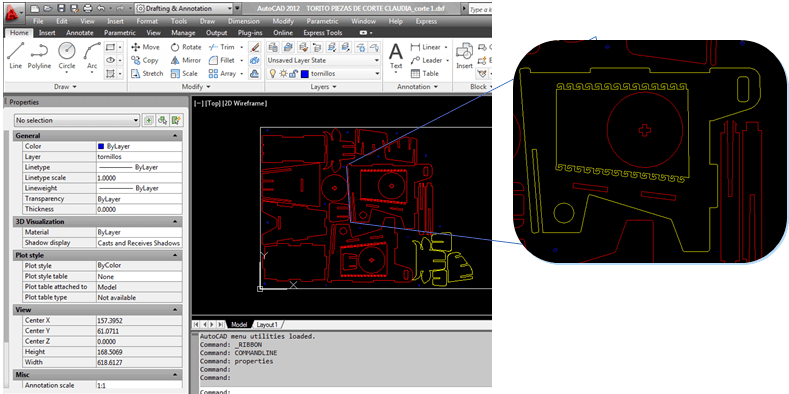Activate the Arc tool
This screenshot has height=394, width=789.
(92, 55)
